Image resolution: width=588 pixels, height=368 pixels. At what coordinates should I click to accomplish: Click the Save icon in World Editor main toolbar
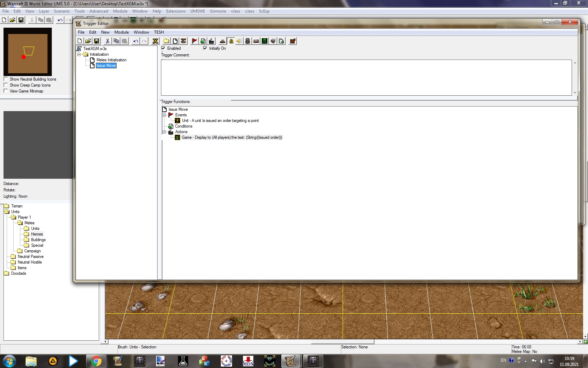pyautogui.click(x=21, y=20)
